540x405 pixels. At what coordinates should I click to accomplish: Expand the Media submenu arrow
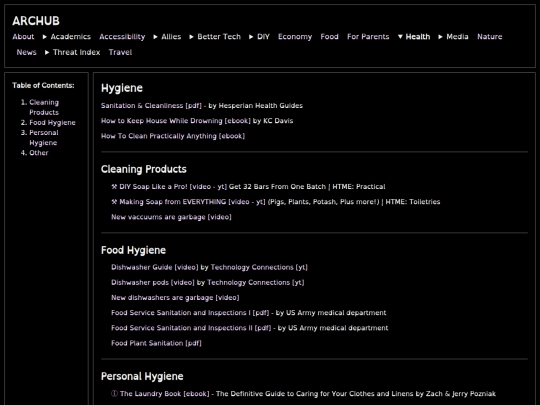pyautogui.click(x=440, y=37)
